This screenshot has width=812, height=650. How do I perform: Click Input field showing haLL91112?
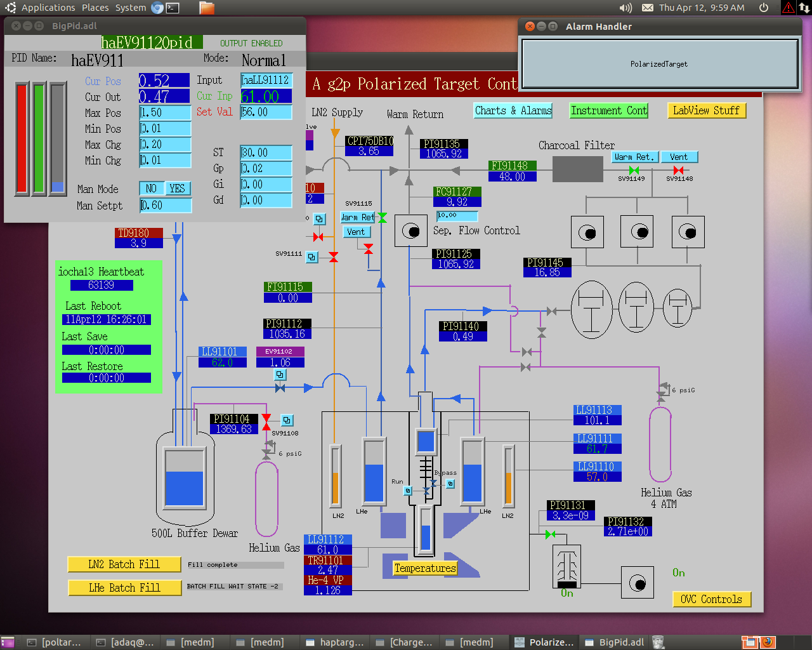(x=266, y=81)
